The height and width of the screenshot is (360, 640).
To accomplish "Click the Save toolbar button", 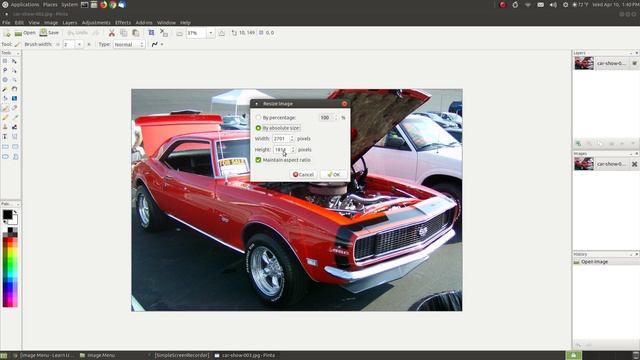I will coord(49,33).
